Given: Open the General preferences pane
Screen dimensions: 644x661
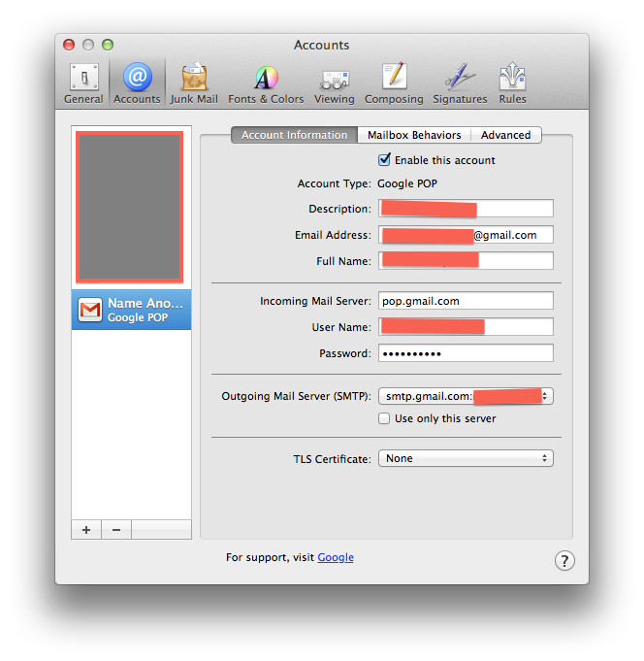Looking at the screenshot, I should tap(83, 83).
